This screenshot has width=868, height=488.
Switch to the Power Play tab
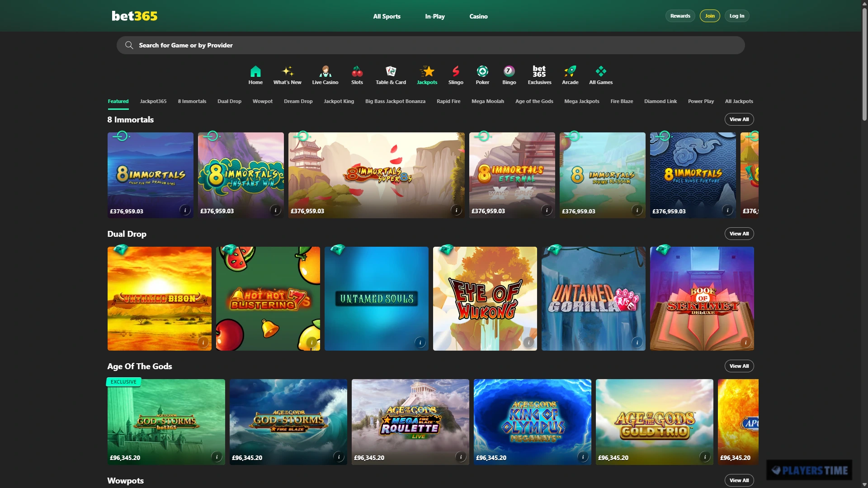click(701, 101)
